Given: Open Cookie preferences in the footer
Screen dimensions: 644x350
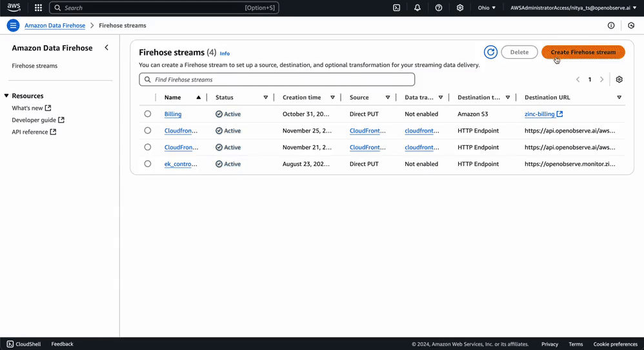Looking at the screenshot, I should [x=615, y=344].
